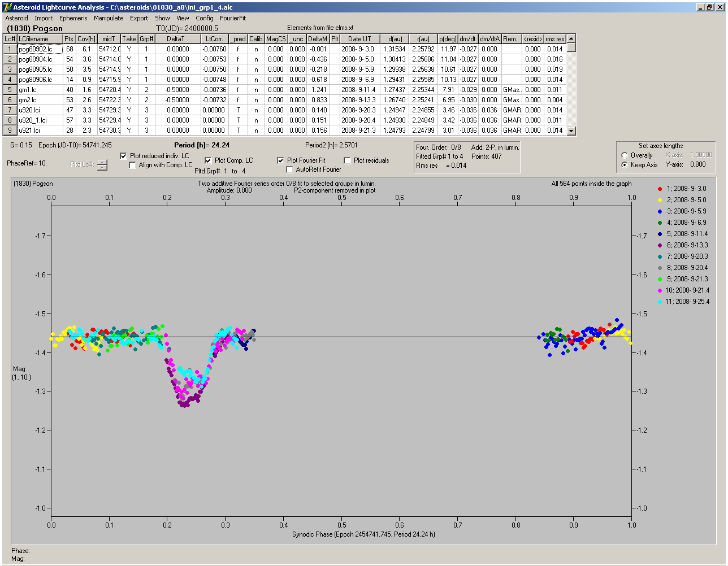The image size is (728, 566).
Task: Click the table scrollbar up arrow
Action: (x=571, y=38)
